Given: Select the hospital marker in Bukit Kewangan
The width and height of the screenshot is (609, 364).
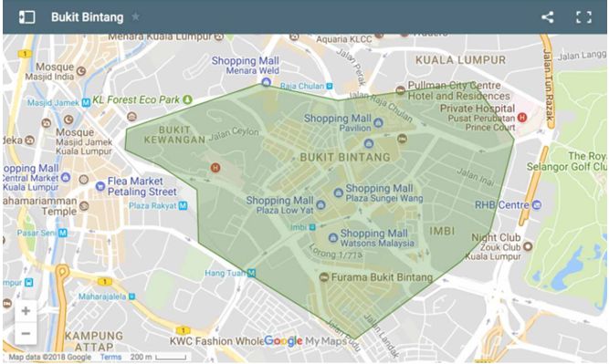Looking at the screenshot, I should click(215, 168).
